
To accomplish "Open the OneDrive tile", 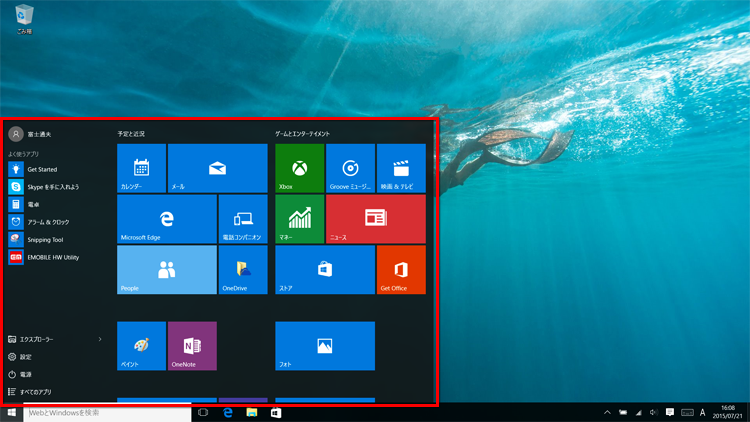I will pyautogui.click(x=243, y=270).
